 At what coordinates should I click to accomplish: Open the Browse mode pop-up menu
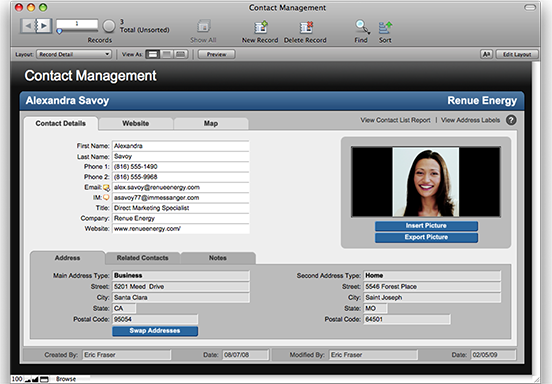(x=66, y=379)
